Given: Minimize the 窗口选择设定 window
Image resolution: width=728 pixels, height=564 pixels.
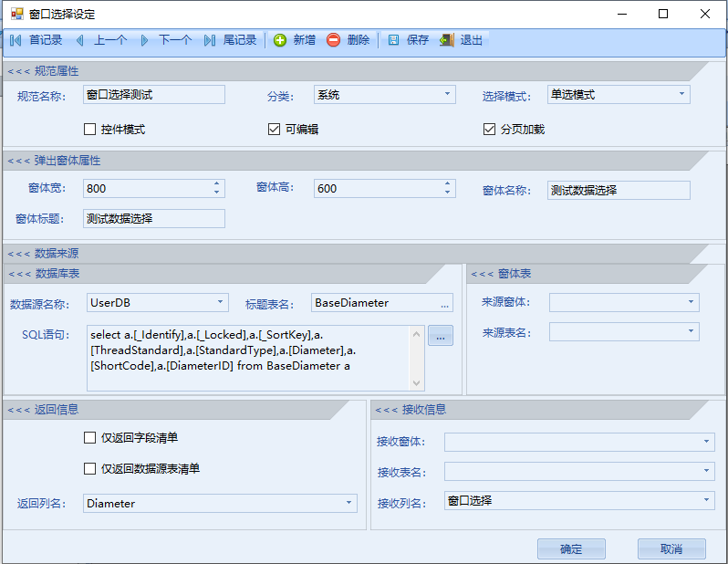Looking at the screenshot, I should (x=622, y=14).
